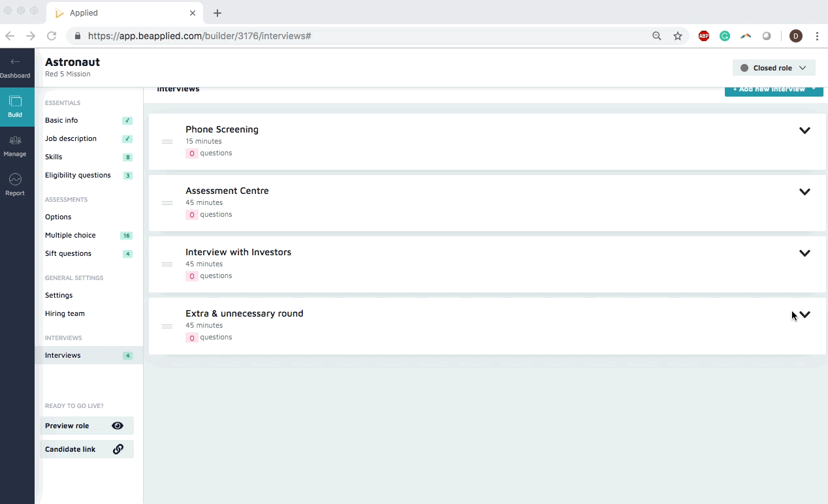This screenshot has height=504, width=828.
Task: Toggle Preview role eye icon
Action: pos(118,426)
